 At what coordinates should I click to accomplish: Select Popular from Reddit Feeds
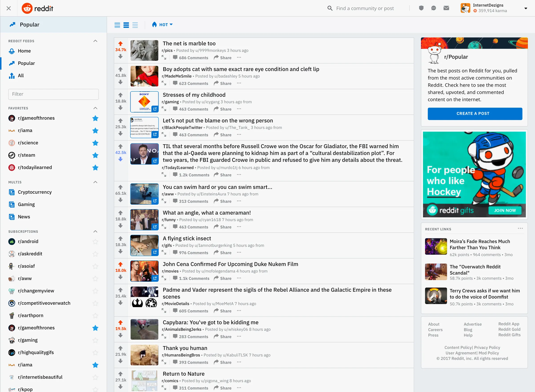click(26, 63)
